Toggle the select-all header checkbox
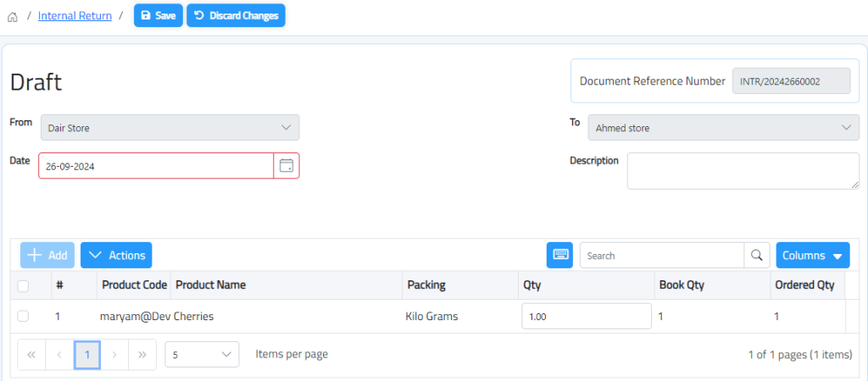Screen dimensions: 868x381 coord(23,286)
